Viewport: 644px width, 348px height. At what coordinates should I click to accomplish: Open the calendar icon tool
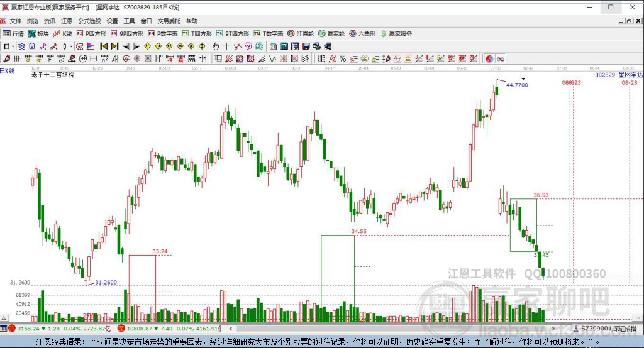tap(273, 46)
